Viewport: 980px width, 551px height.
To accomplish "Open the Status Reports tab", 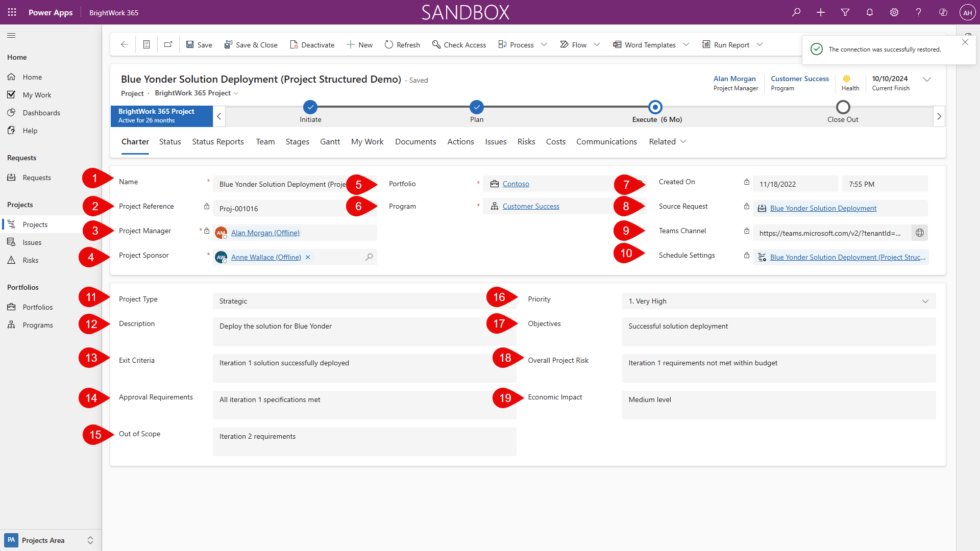I will point(217,142).
